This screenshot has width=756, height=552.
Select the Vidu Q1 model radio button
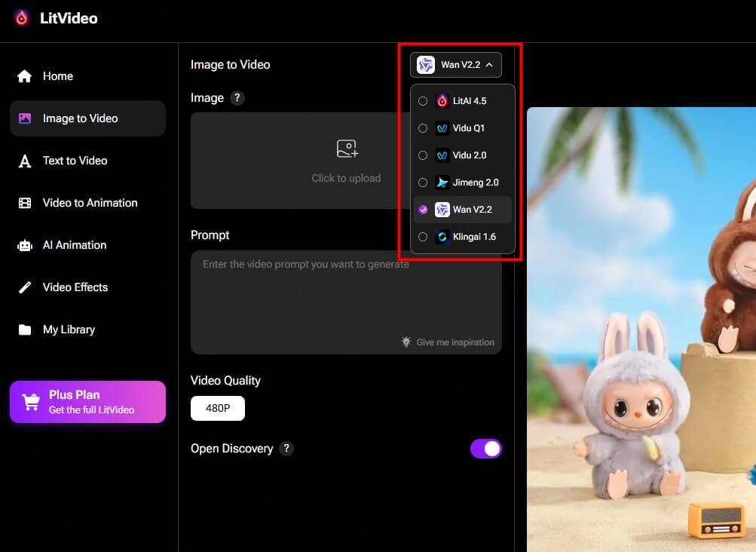423,127
